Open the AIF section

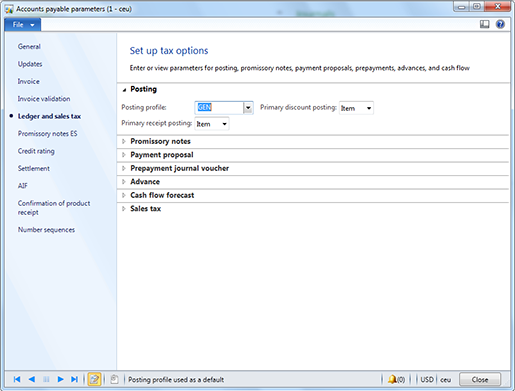point(23,186)
